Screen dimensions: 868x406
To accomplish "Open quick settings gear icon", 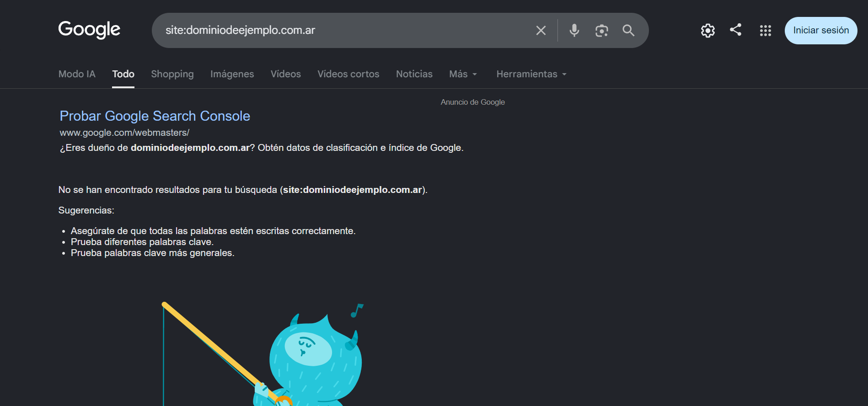I will pos(708,31).
